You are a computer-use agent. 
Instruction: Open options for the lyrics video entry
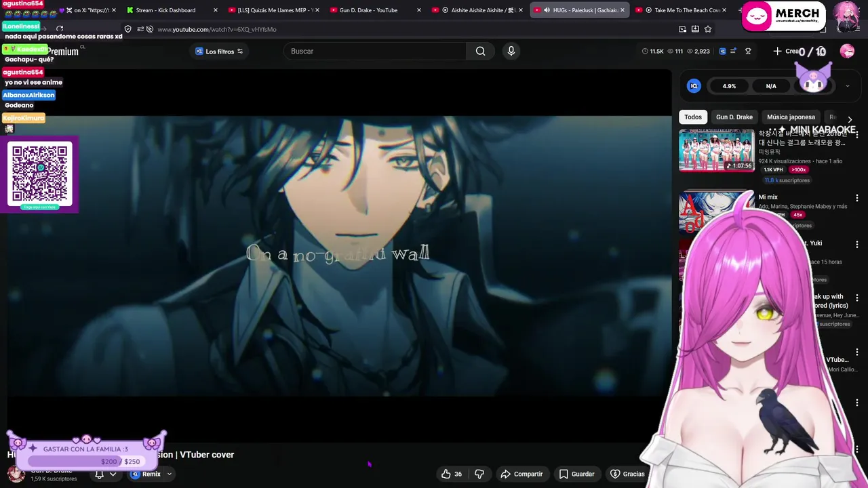coord(857,298)
